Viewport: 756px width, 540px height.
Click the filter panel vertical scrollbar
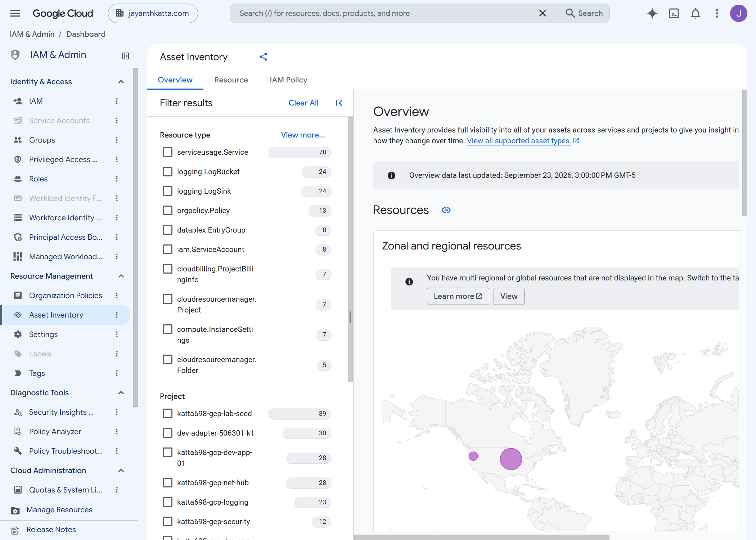[x=350, y=249]
